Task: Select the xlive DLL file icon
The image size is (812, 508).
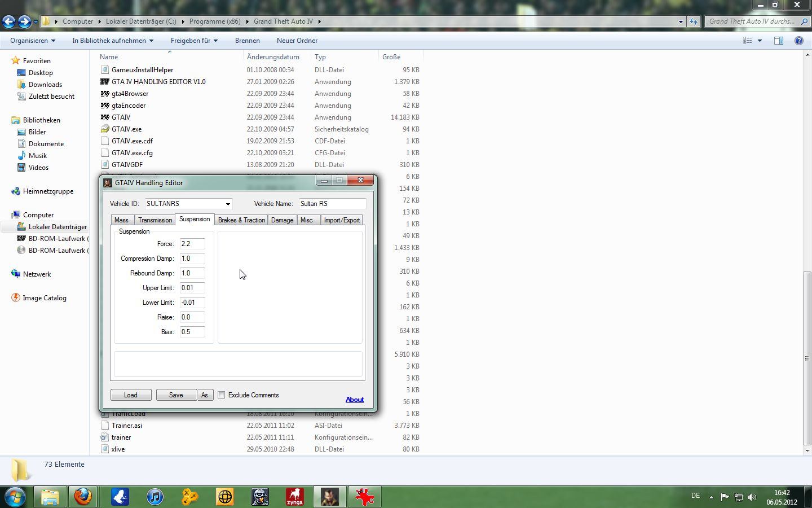Action: [x=105, y=449]
